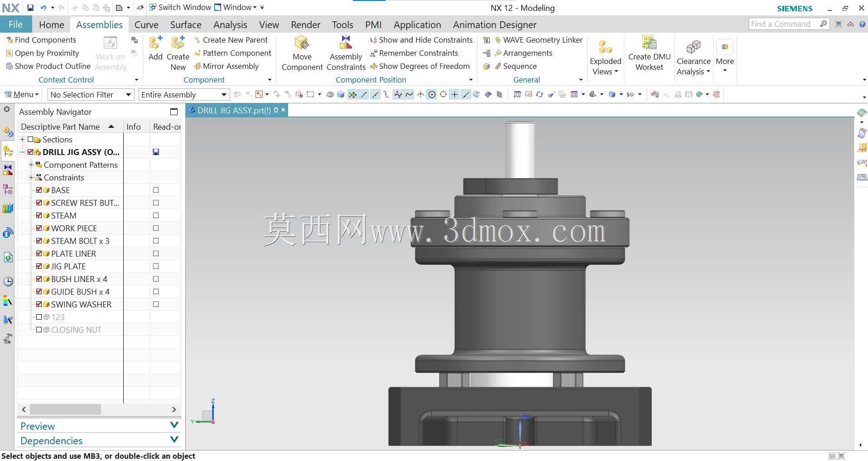
Task: Switch to the PMI ribbon tab
Action: point(373,24)
